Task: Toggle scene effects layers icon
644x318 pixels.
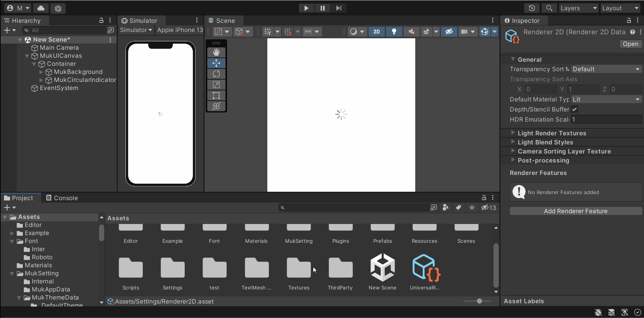Action: [426, 32]
